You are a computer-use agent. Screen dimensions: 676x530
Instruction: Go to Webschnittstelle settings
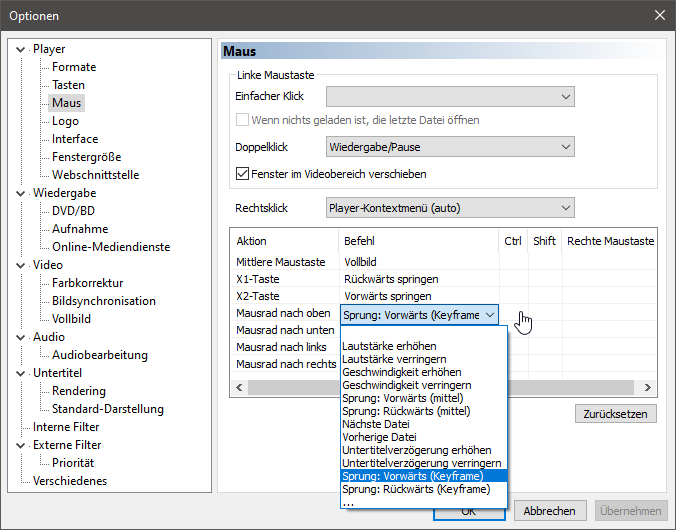[x=95, y=175]
